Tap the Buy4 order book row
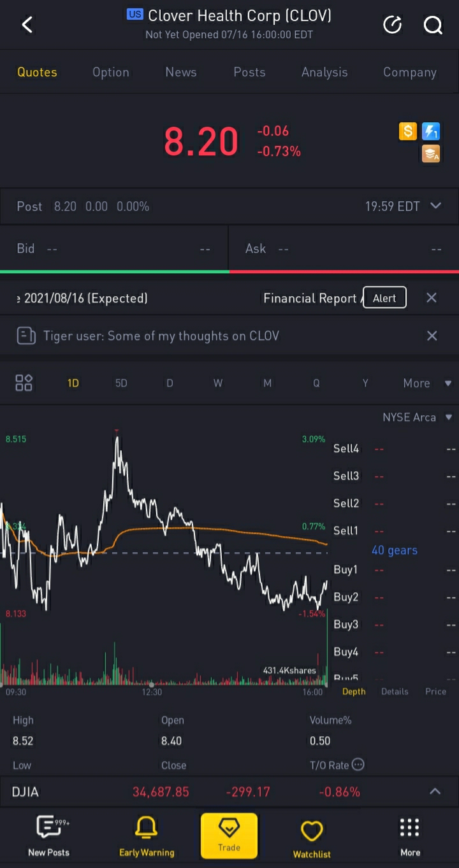459x868 pixels. [395, 651]
